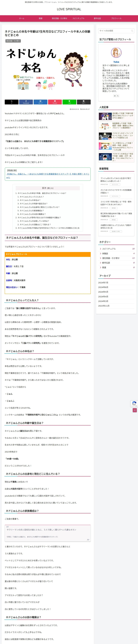
Task: Open the 都市伝説 menu item
Action: point(97,18)
